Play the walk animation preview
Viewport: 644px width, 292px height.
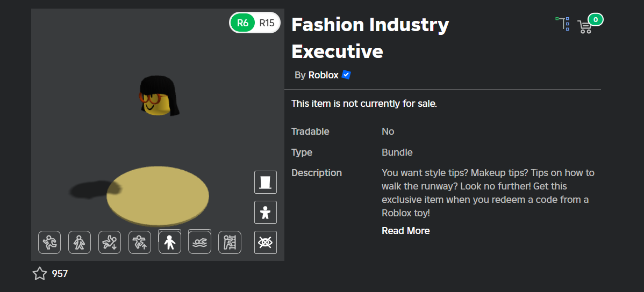[x=79, y=243]
